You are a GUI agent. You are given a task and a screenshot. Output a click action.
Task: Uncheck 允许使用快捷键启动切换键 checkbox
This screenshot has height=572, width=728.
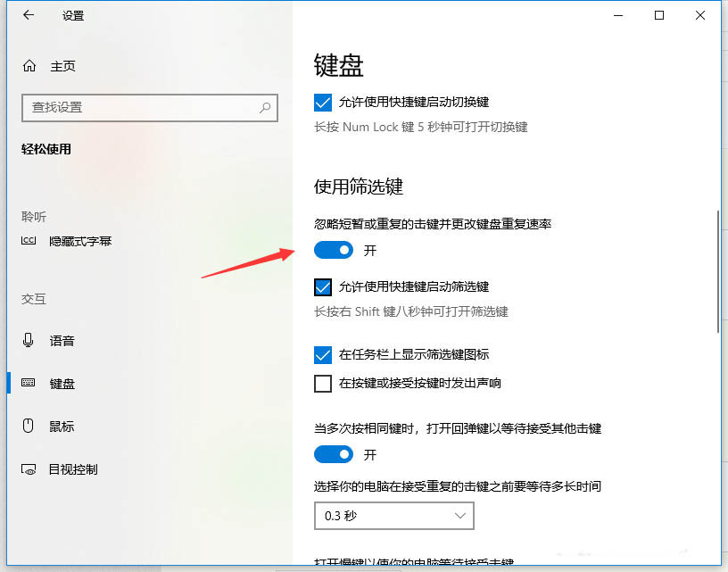point(323,103)
